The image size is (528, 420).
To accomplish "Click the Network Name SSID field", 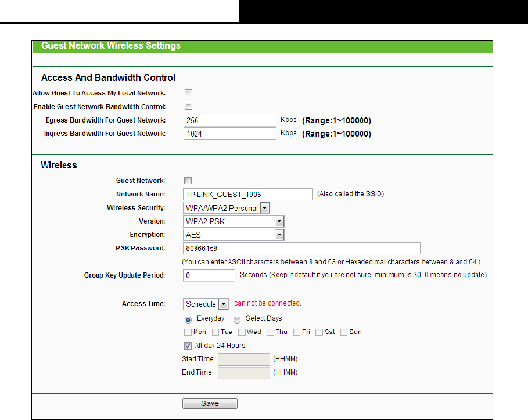I will point(248,195).
